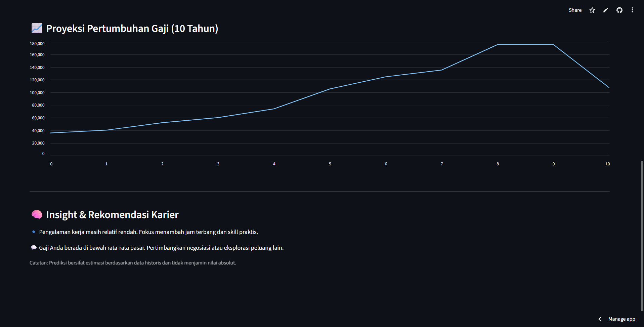Image resolution: width=644 pixels, height=327 pixels.
Task: Click the blue diamond bullet icon
Action: click(34, 232)
